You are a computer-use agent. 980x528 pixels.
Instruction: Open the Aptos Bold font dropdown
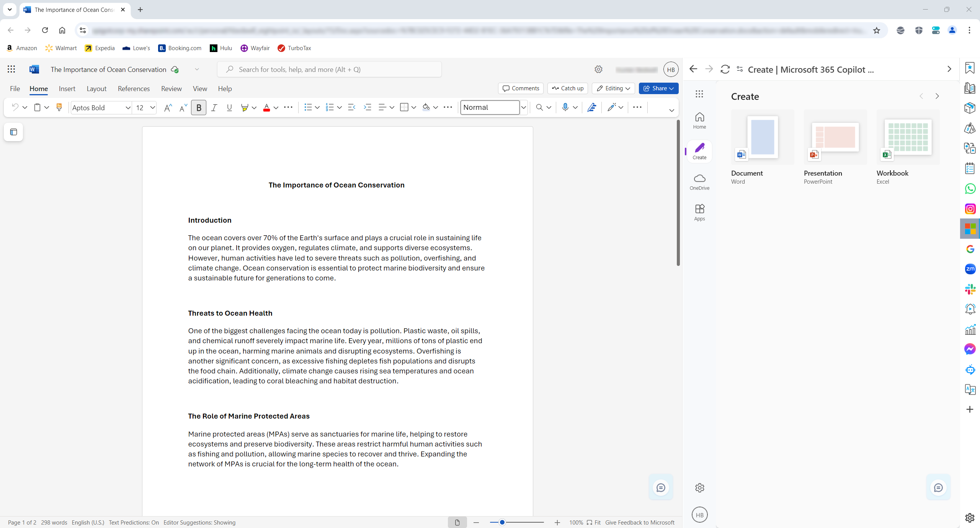(x=128, y=108)
